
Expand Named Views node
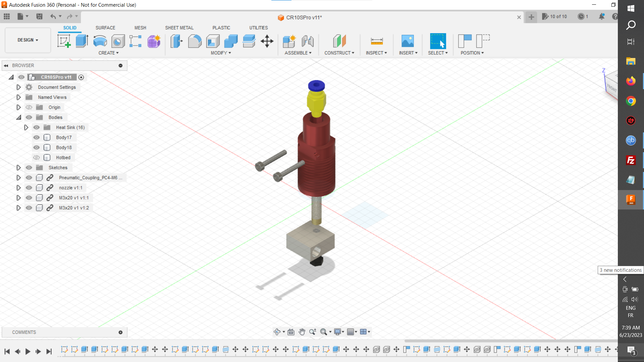19,97
